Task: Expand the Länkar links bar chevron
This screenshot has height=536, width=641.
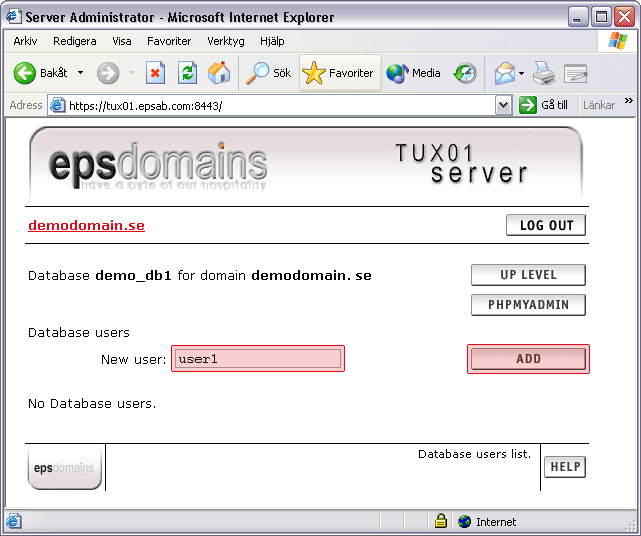Action: pyautogui.click(x=628, y=102)
